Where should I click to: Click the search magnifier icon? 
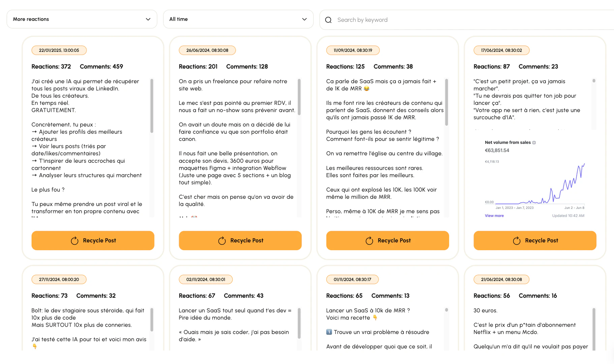[x=328, y=20]
